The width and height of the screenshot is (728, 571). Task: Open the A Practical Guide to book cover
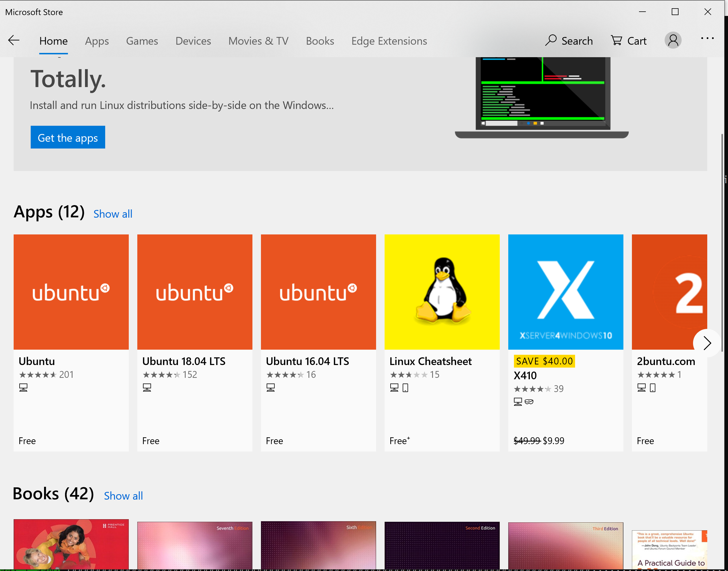click(669, 550)
